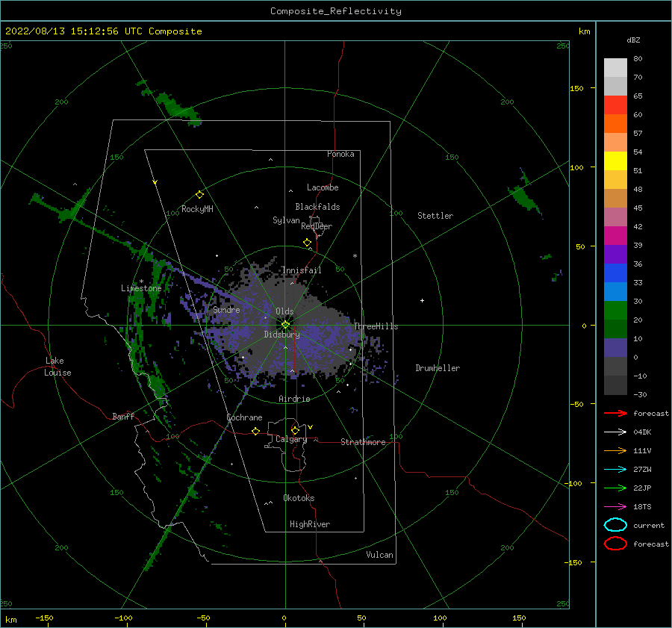Screen dimensions: 672x628
Task: Click the Banff label
Action: [x=123, y=416]
